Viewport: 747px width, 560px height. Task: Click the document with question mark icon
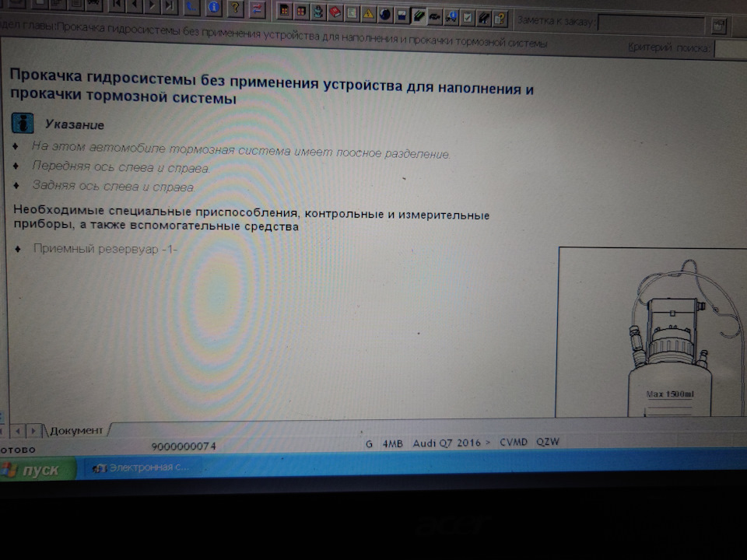(500, 19)
